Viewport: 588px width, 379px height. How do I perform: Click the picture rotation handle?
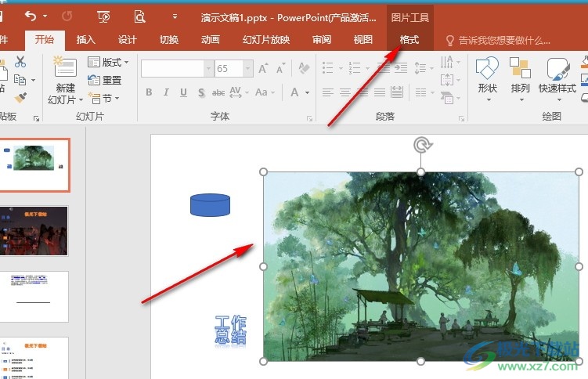(x=422, y=145)
